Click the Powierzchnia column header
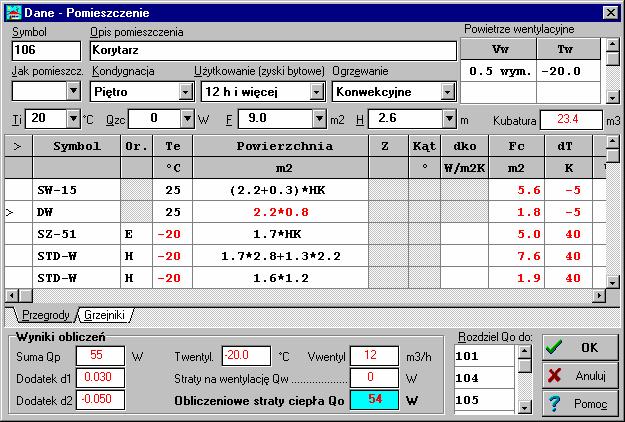This screenshot has height=422, width=625. [281, 146]
